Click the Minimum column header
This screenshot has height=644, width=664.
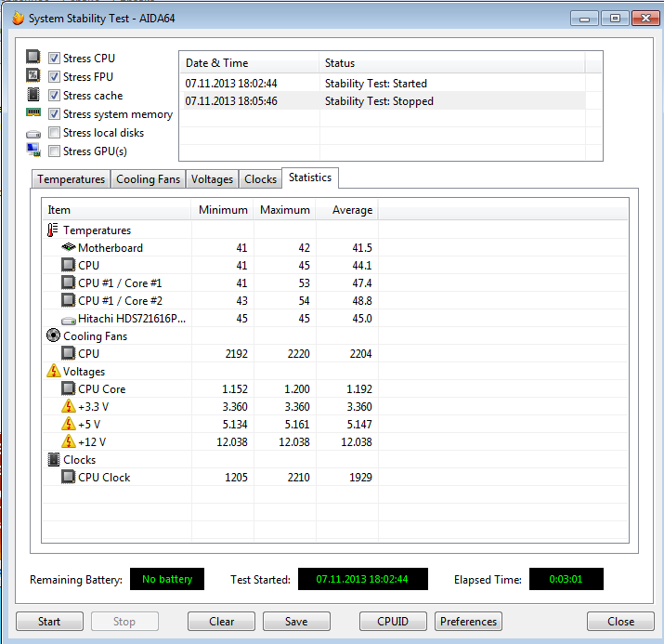223,210
